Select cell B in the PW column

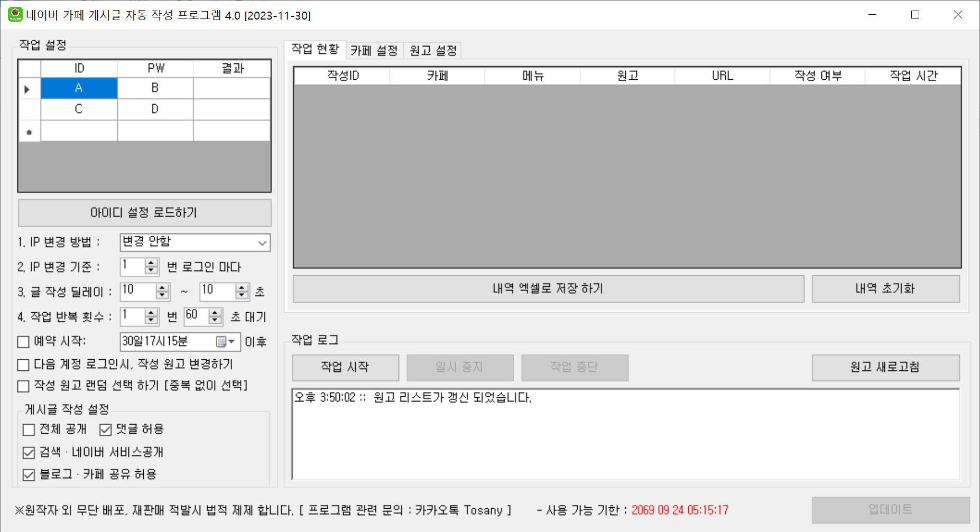[x=155, y=88]
